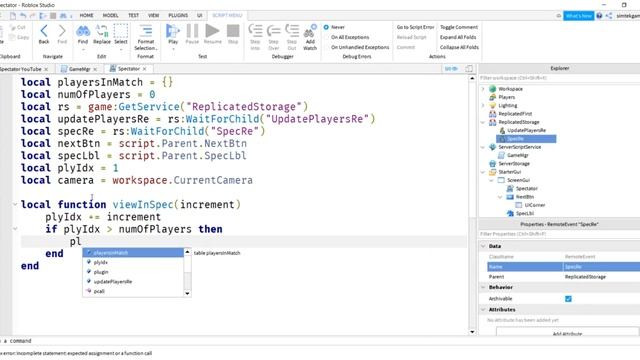Open the PLUGINS ribbon tab
Viewport: 640px width, 360px height.
point(178,16)
